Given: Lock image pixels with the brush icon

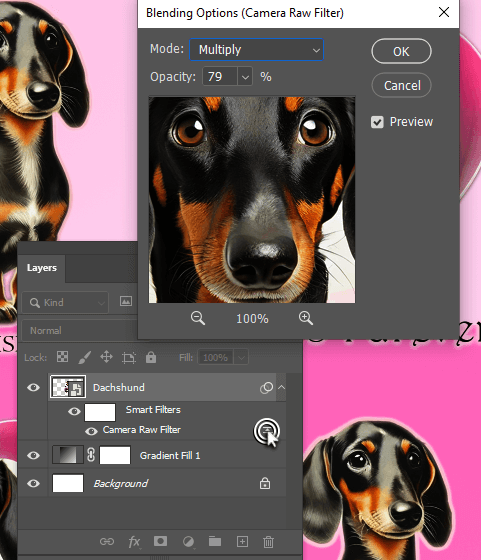Looking at the screenshot, I should [85, 357].
